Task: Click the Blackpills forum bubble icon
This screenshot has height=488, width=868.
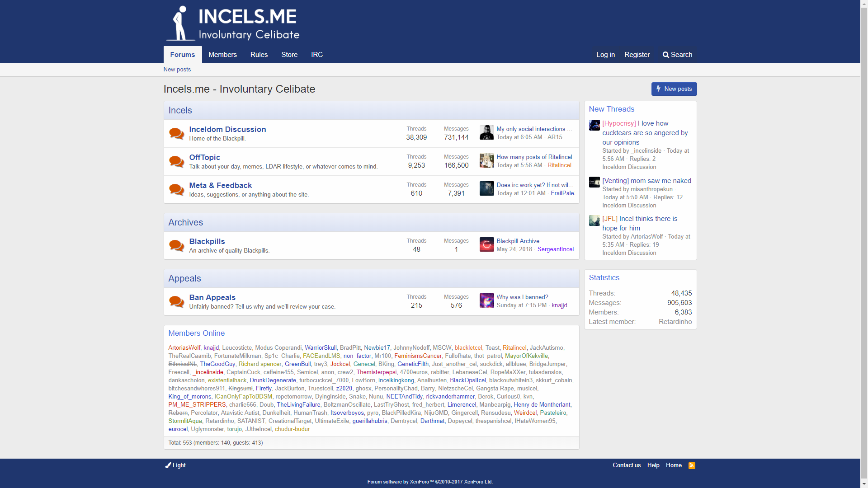Action: pos(176,246)
